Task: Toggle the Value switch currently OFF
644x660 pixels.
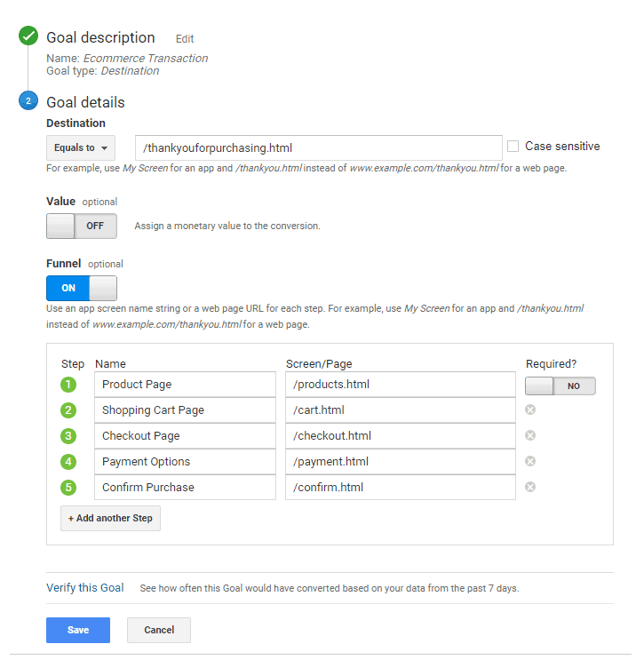Action: (x=82, y=226)
